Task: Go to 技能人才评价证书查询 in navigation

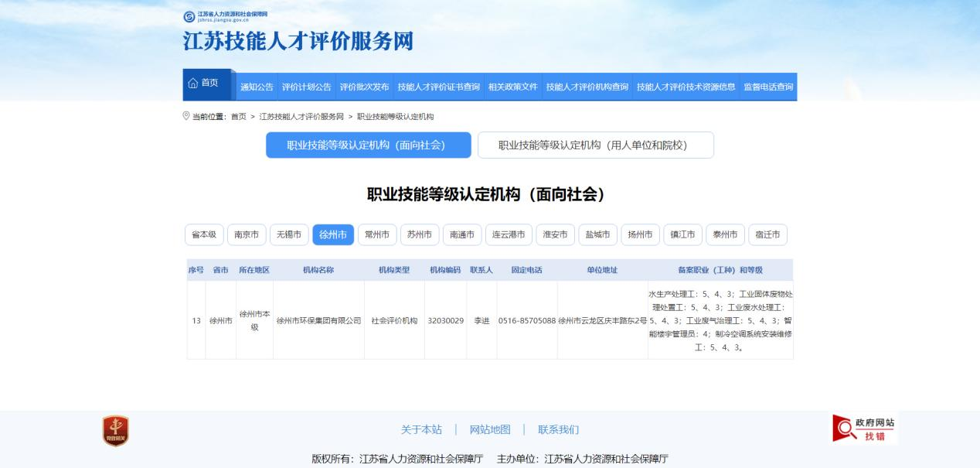Action: (x=438, y=87)
